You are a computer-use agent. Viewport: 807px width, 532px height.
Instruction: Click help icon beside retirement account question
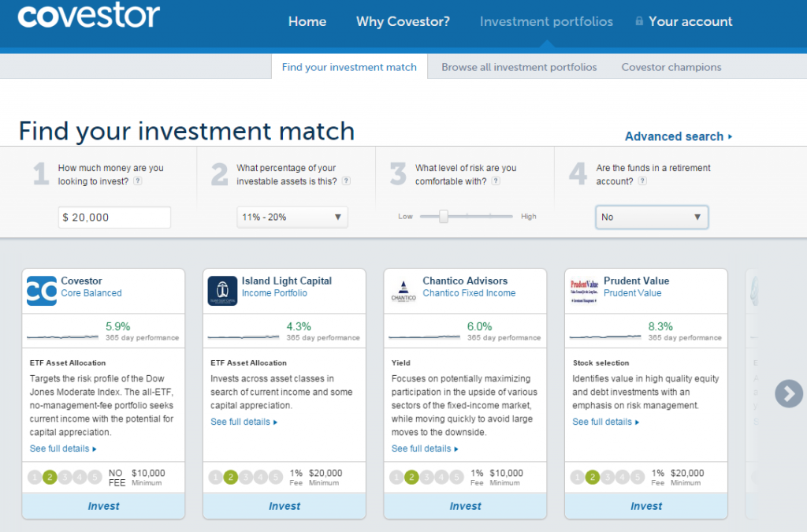click(642, 181)
